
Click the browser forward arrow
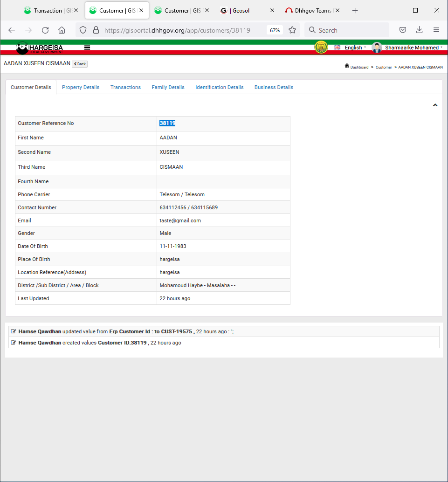coord(28,30)
